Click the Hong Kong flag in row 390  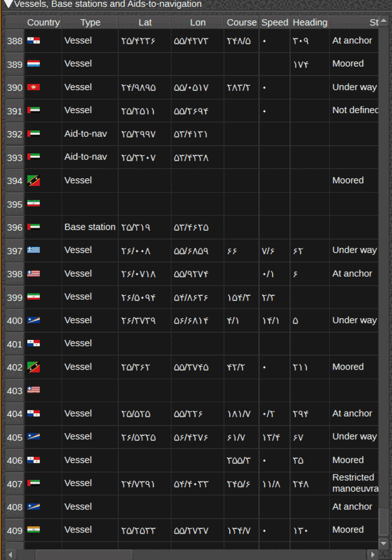[x=34, y=87]
